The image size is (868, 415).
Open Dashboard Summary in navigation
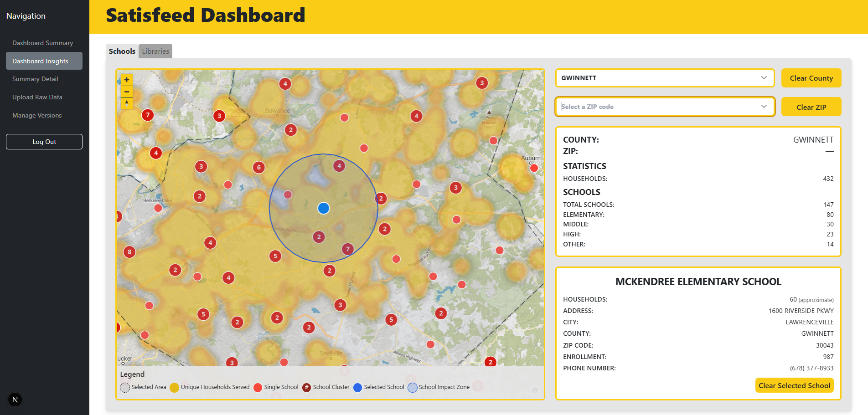(x=42, y=43)
